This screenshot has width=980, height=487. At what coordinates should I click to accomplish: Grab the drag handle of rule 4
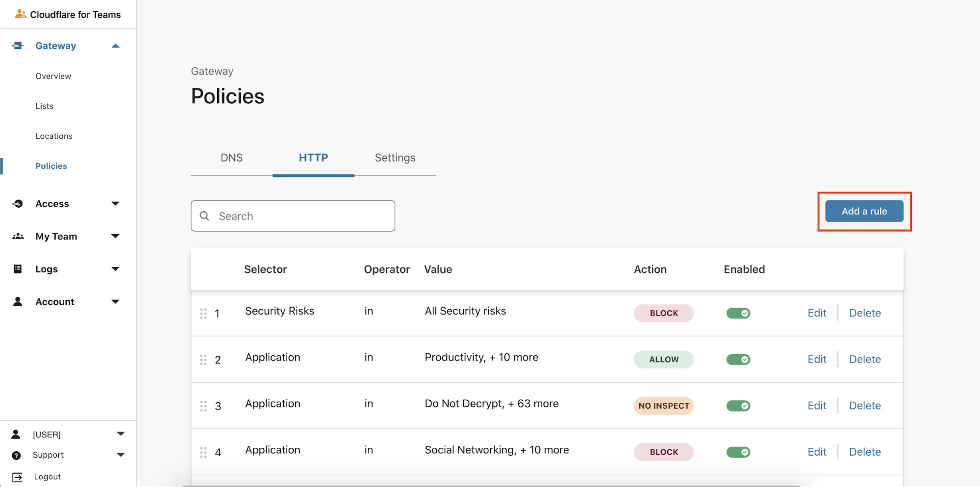203,453
